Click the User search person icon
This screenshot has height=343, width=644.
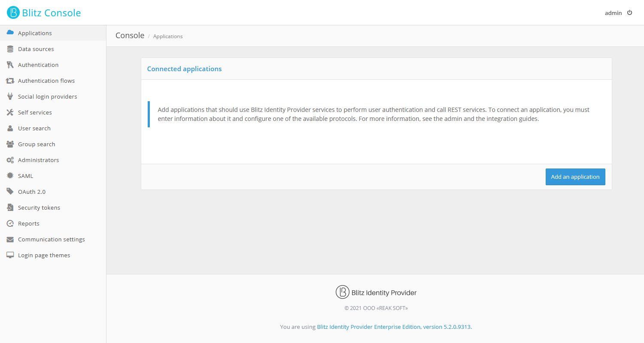[x=10, y=128]
